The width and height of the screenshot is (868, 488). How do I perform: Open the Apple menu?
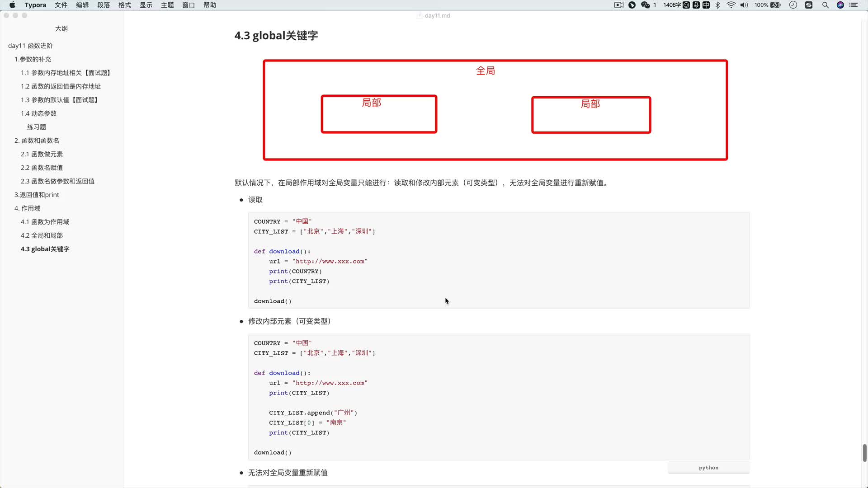(x=12, y=5)
